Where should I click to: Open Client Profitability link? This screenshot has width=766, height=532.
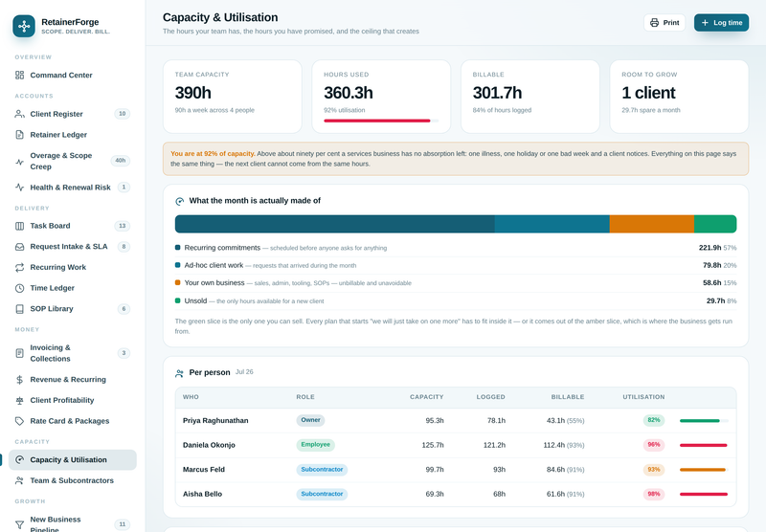(73, 400)
